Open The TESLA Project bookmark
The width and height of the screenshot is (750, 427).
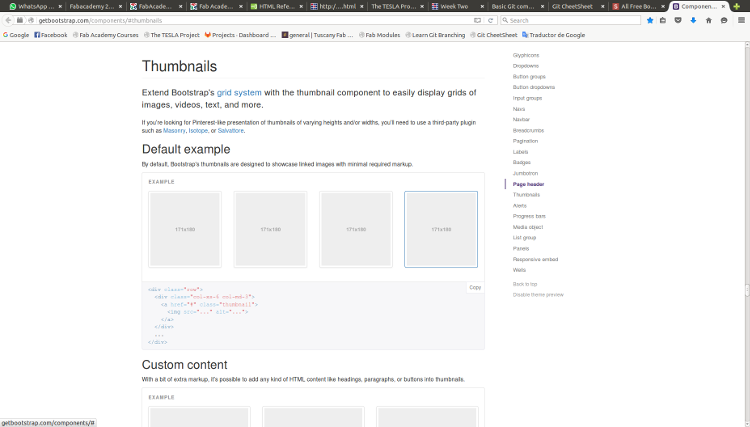pyautogui.click(x=171, y=35)
